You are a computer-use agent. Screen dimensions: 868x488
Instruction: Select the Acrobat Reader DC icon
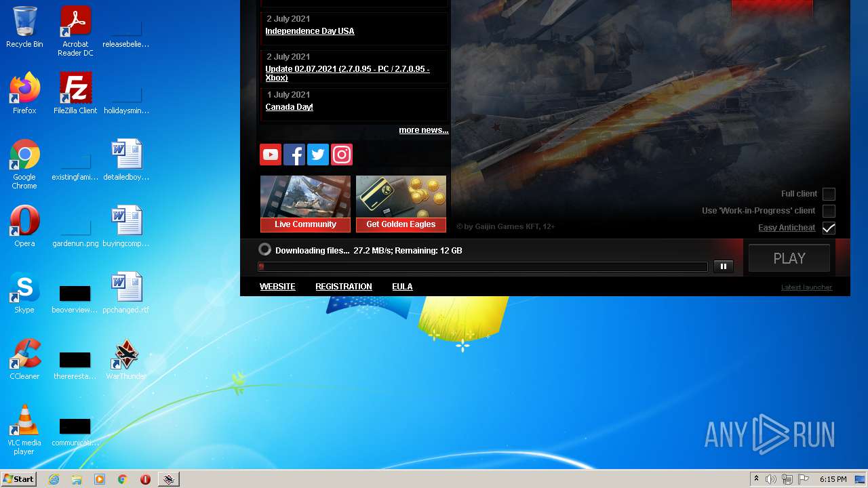click(75, 31)
